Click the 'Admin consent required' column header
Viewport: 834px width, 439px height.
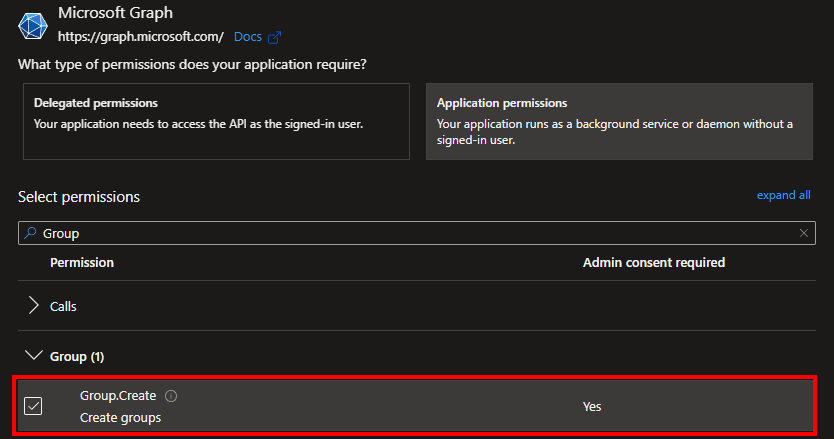[653, 262]
